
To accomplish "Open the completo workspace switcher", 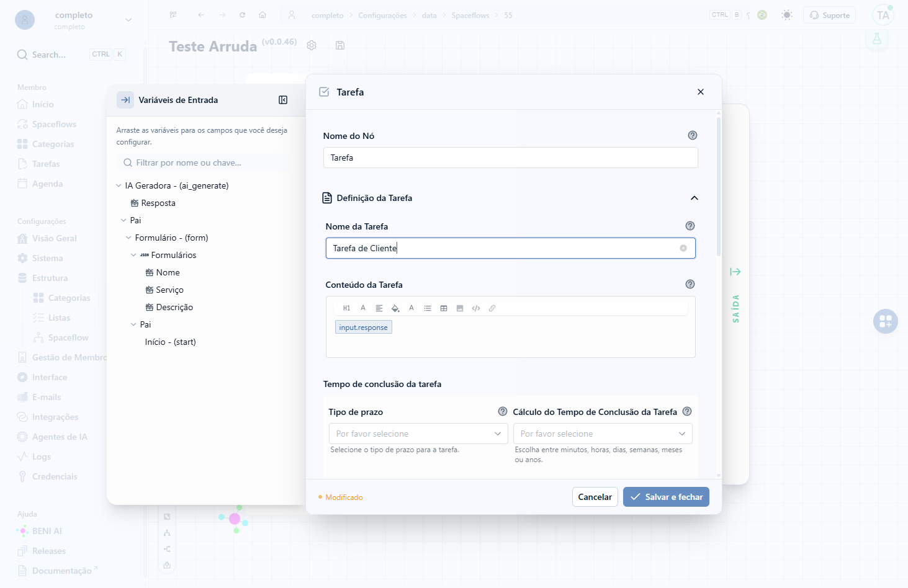I will [74, 20].
